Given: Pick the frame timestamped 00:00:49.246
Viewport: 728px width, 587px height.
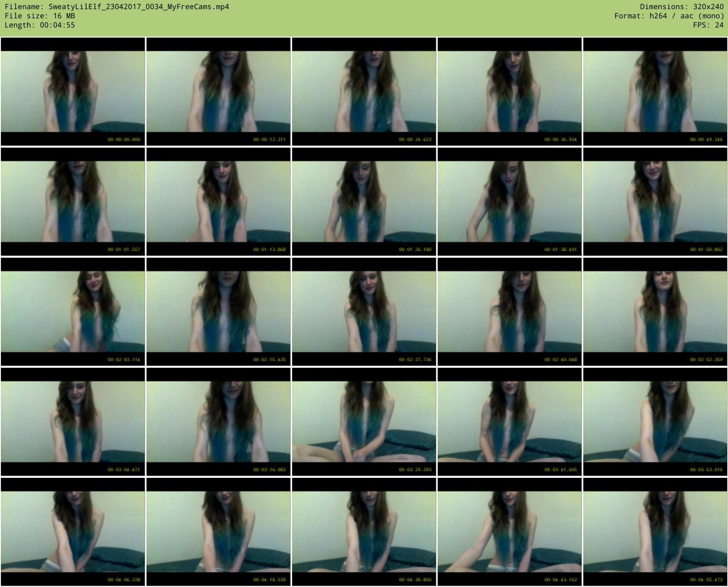Looking at the screenshot, I should tap(655, 92).
